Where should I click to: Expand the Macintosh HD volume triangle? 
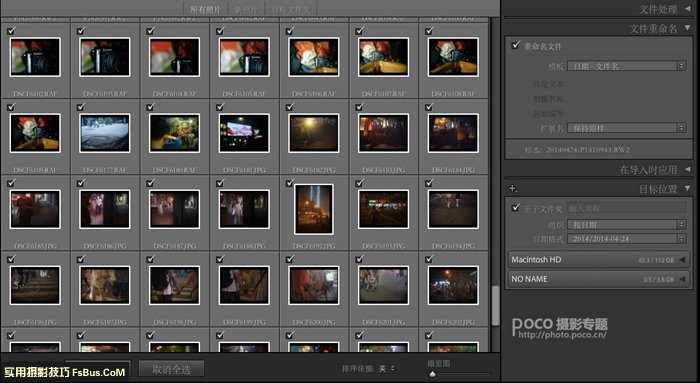point(682,260)
